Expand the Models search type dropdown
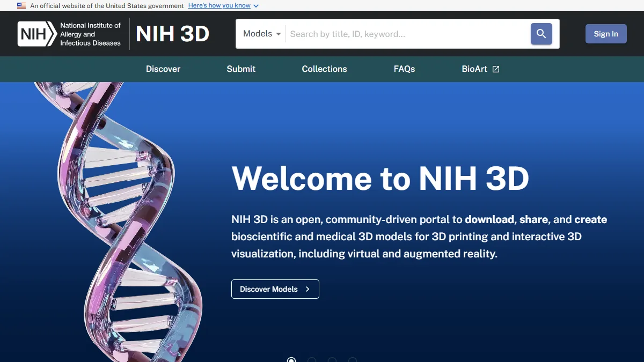 click(262, 34)
